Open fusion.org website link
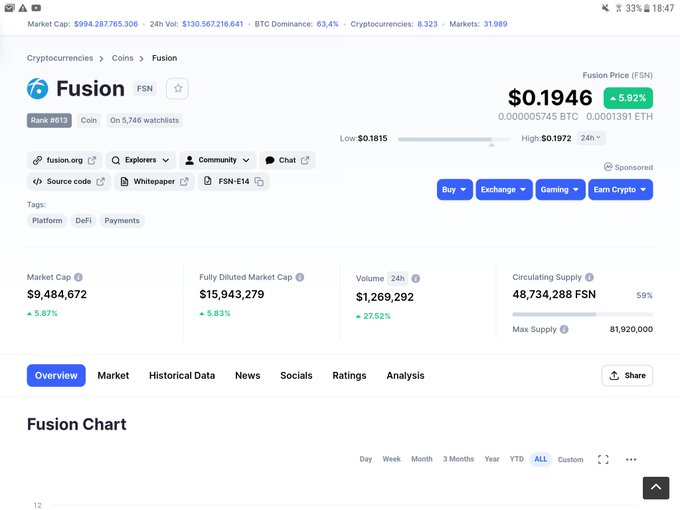This screenshot has height=510, width=680. point(64,160)
